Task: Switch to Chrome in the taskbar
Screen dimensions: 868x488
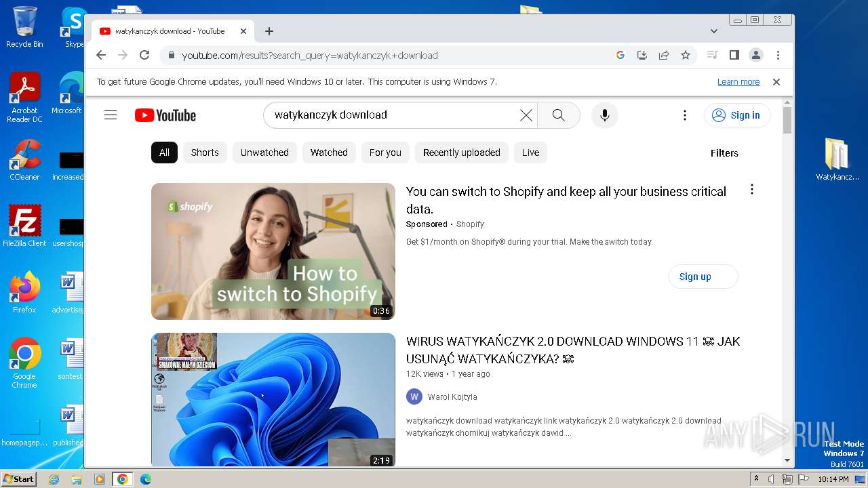Action: tap(123, 479)
